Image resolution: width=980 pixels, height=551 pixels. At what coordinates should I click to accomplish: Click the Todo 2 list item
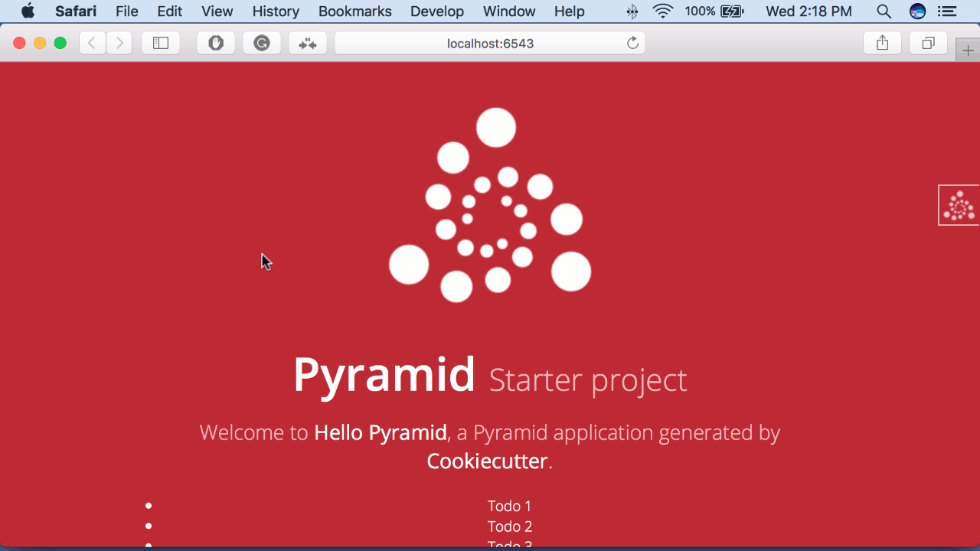tap(509, 527)
